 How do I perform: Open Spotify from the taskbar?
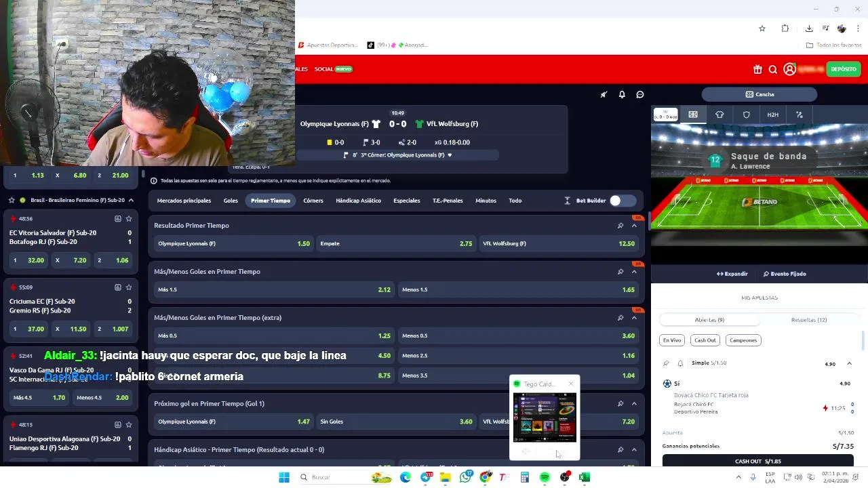545,477
